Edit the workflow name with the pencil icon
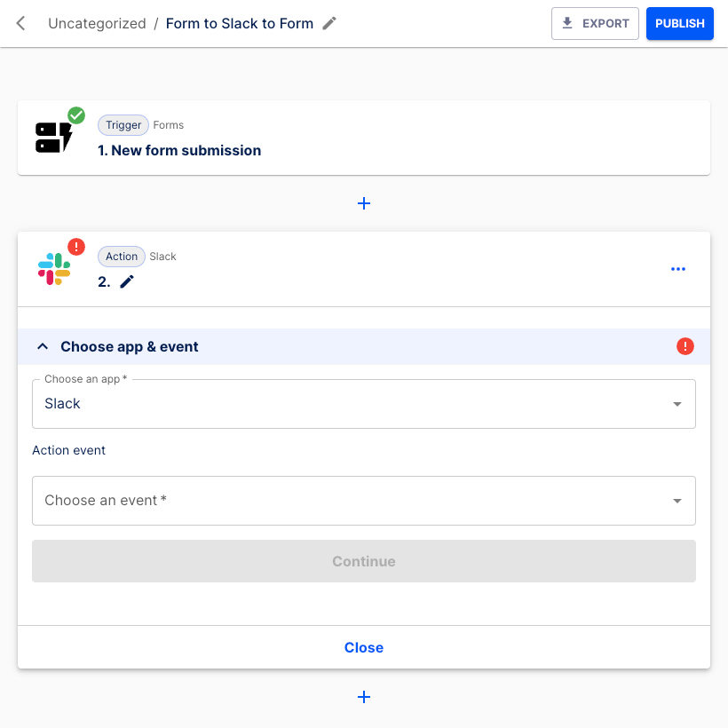The image size is (728, 728). 329,24
